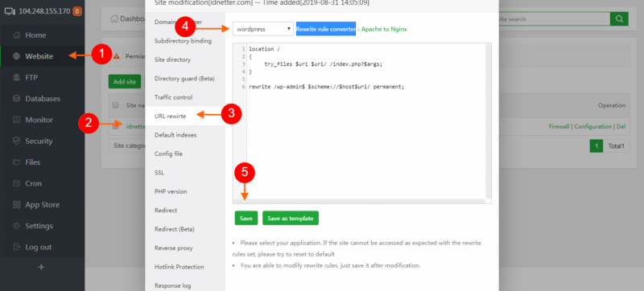Click the Website menu label

pyautogui.click(x=39, y=56)
